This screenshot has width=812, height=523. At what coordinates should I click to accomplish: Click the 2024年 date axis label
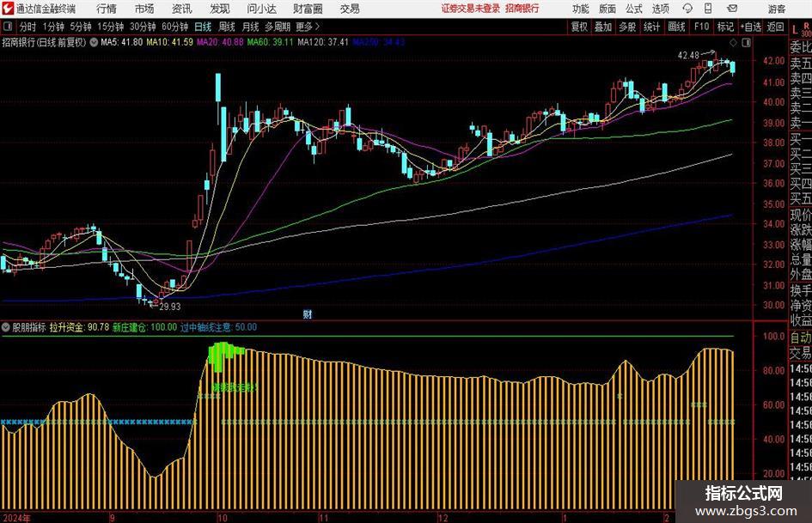(16, 518)
